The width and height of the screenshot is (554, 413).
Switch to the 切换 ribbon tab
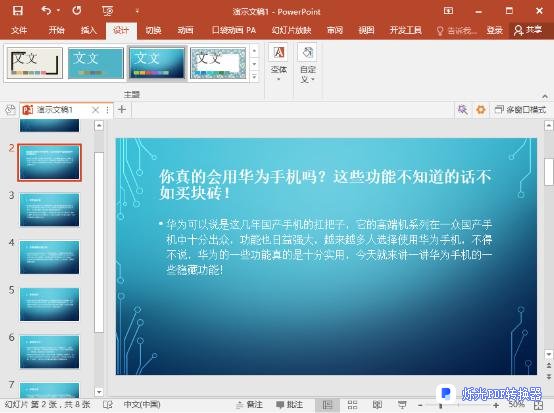(153, 30)
